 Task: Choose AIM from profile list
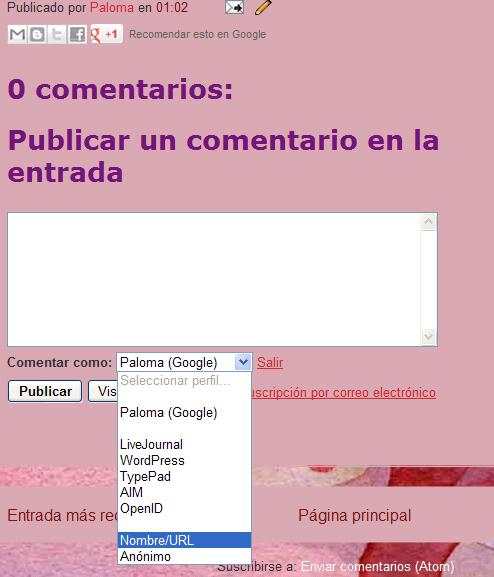point(184,492)
